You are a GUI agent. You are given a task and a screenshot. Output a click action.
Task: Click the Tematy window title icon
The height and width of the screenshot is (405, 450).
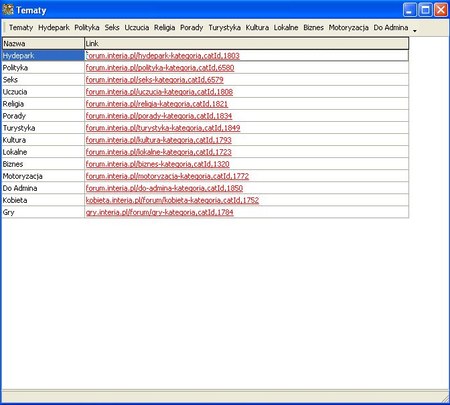point(8,10)
